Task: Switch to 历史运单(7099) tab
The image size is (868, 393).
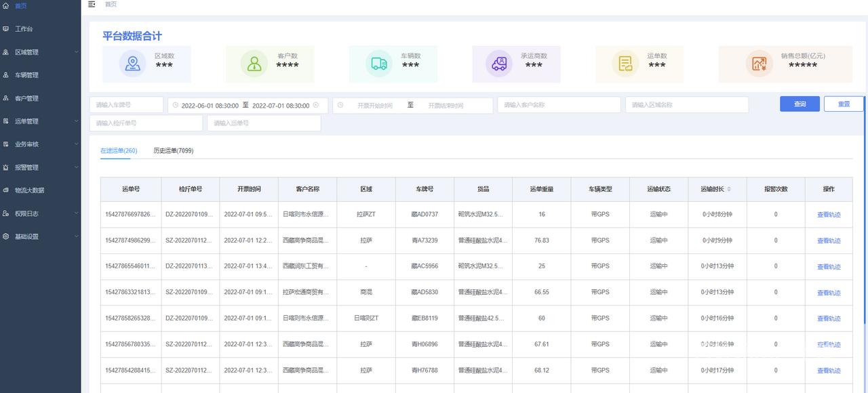Action: click(x=174, y=150)
